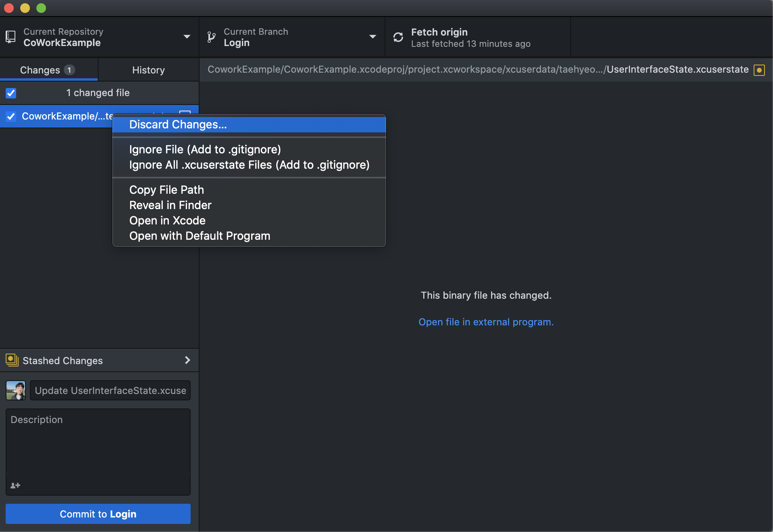
Task: Open the Current Branch dropdown
Action: coord(292,37)
